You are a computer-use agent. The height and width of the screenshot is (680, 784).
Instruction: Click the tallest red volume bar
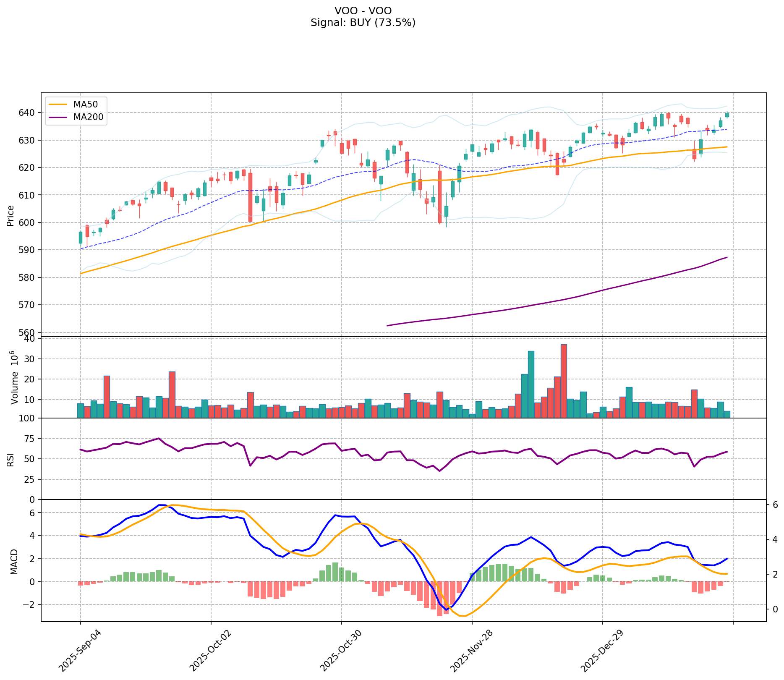[x=564, y=380]
